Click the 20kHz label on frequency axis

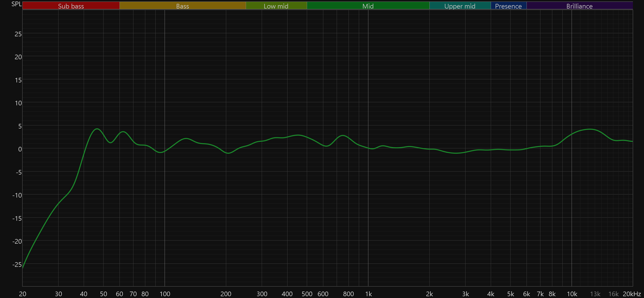(x=632, y=294)
